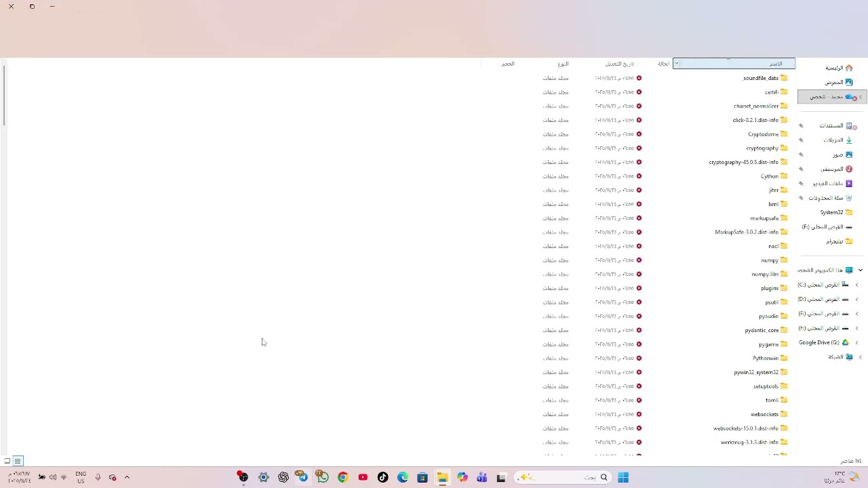Switch to large thumbnails view in status bar
The image size is (868, 488).
click(7, 461)
